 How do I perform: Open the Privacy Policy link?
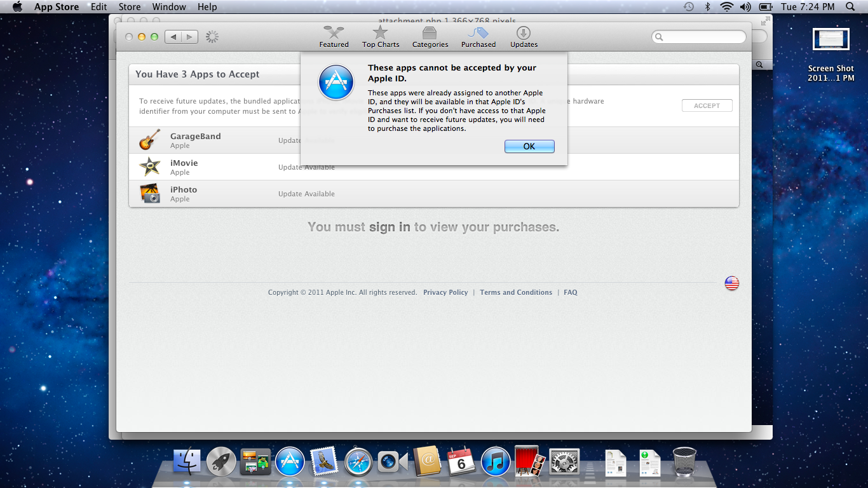click(445, 292)
